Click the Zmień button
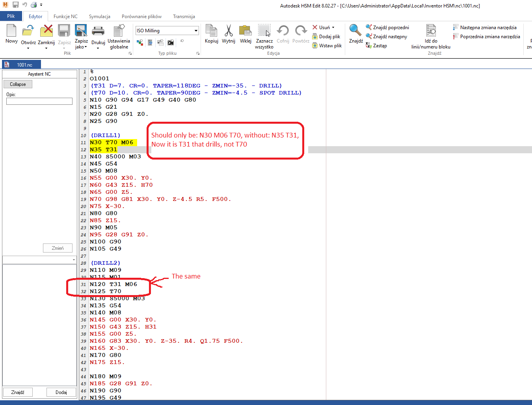 (58, 248)
